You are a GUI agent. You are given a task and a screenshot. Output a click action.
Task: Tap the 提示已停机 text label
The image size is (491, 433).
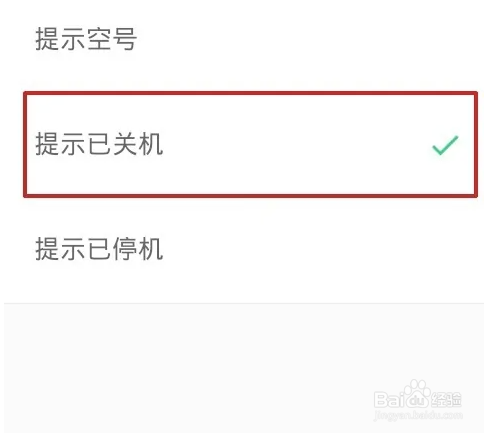(x=99, y=249)
